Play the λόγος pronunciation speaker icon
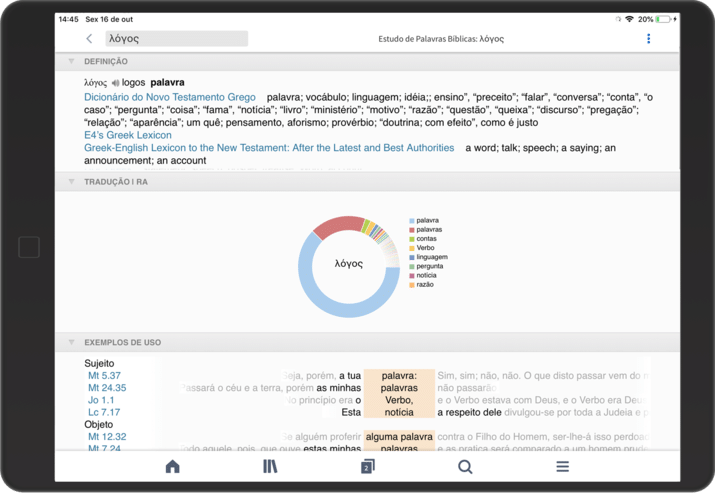 (x=115, y=83)
